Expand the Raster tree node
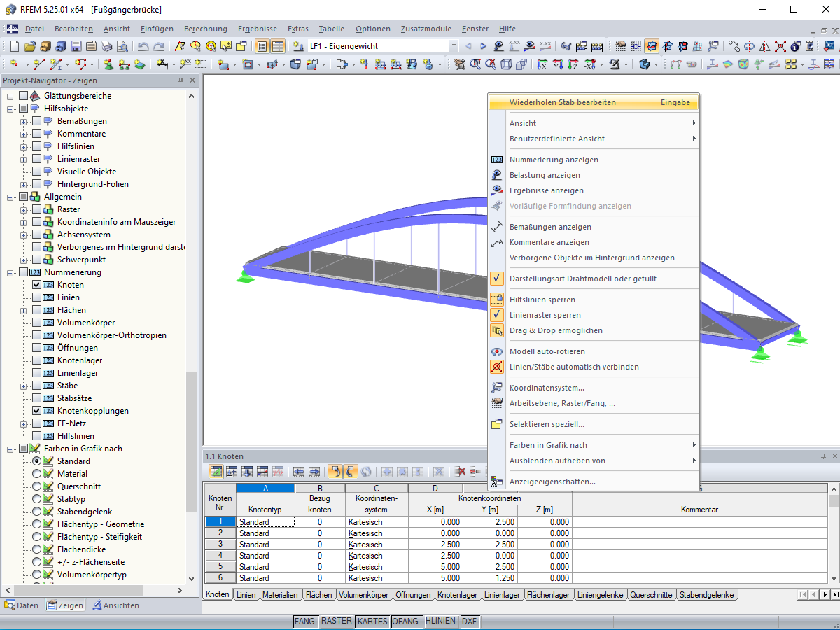 (24, 209)
